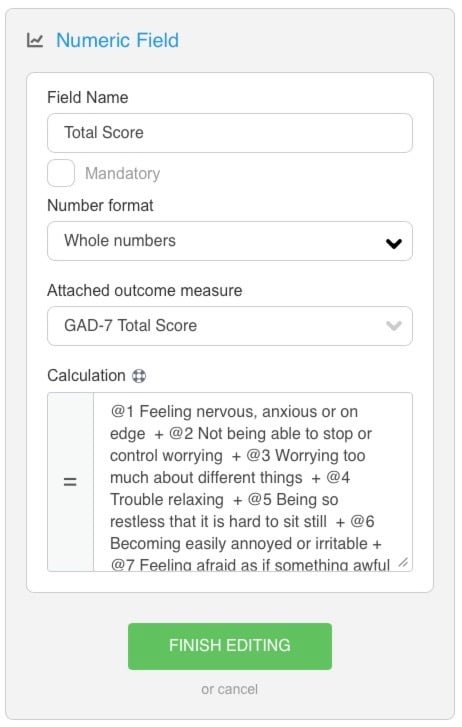
Task: Click the Calculation label
Action: click(x=86, y=376)
